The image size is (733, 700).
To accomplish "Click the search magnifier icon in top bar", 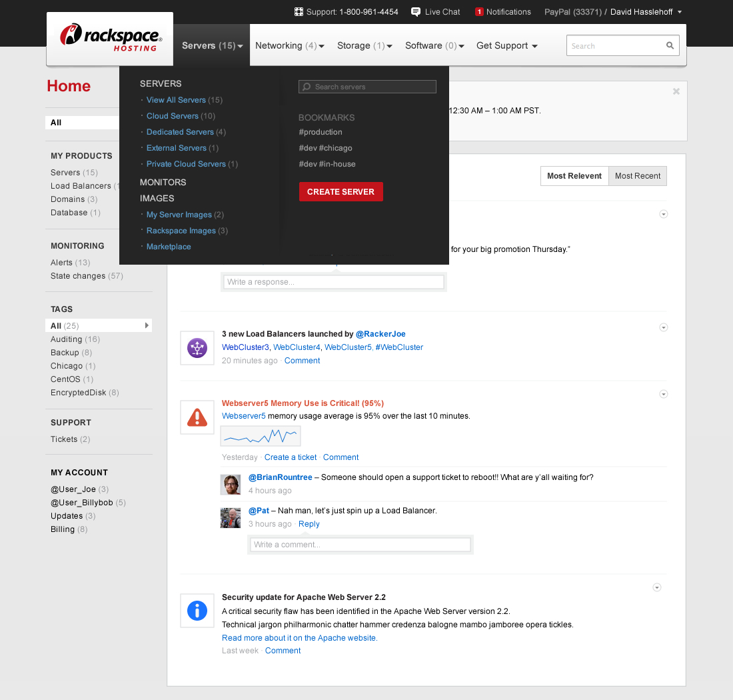I will click(670, 46).
